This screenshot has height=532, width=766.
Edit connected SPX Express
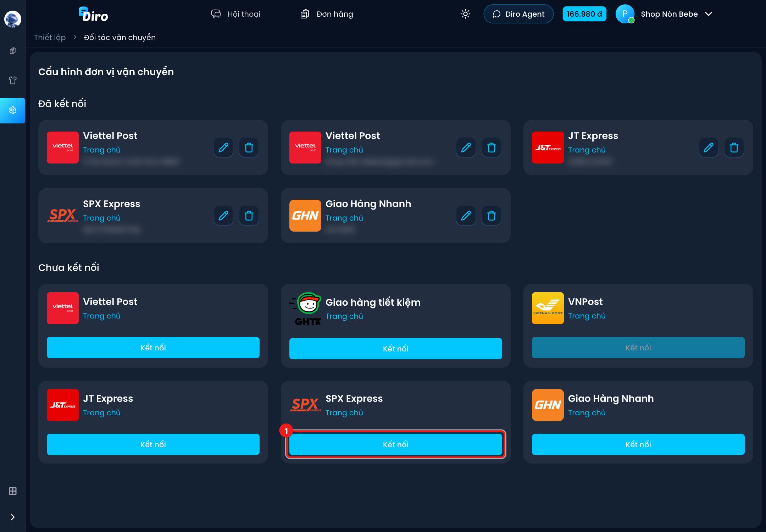(x=223, y=216)
